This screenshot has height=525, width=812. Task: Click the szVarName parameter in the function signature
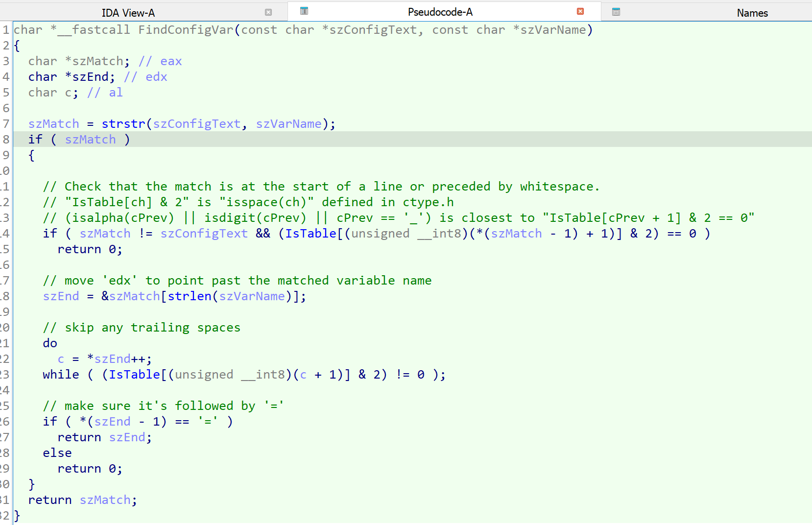point(553,30)
